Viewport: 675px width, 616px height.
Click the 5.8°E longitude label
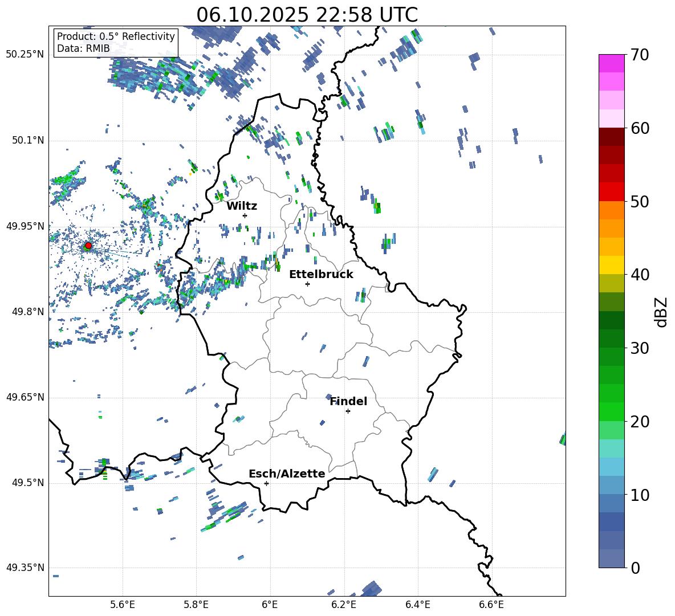tap(196, 605)
